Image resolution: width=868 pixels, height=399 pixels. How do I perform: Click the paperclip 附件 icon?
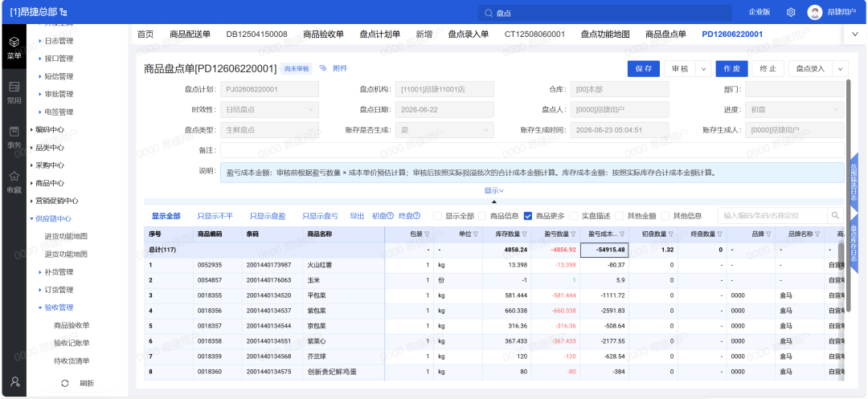[x=323, y=68]
